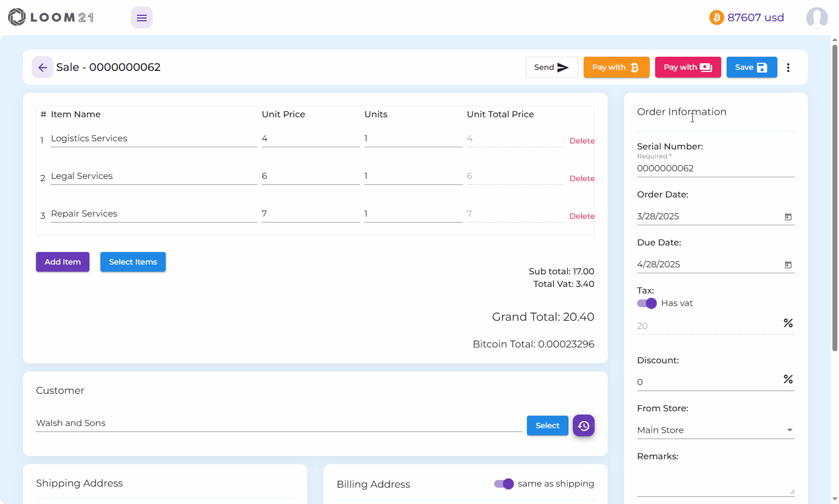Edit the Legal Services item name

click(x=154, y=176)
